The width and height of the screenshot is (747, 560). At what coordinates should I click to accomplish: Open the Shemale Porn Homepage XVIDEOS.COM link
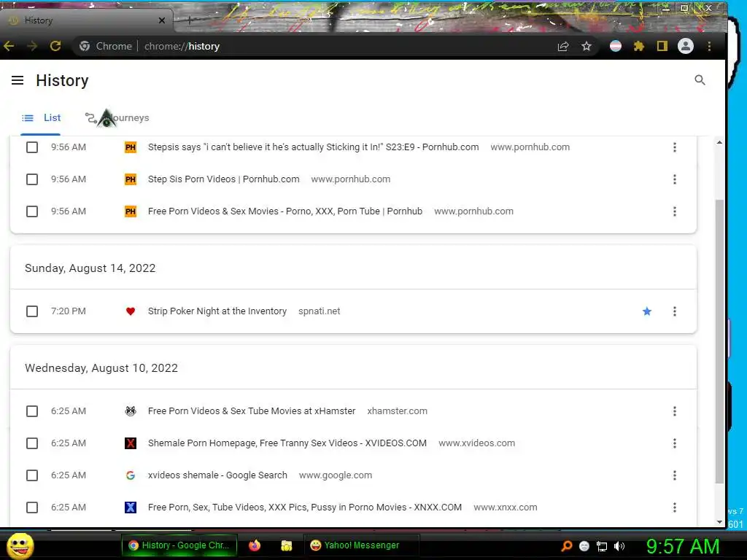(287, 443)
